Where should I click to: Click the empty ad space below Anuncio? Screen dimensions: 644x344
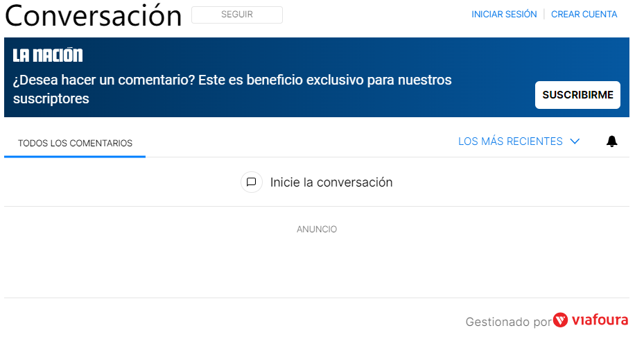tap(317, 267)
